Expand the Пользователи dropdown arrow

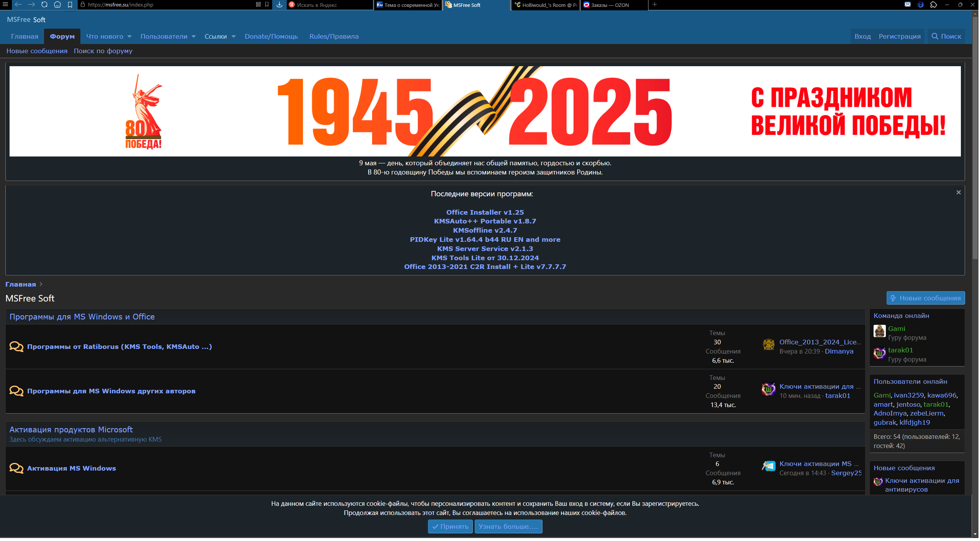point(194,36)
